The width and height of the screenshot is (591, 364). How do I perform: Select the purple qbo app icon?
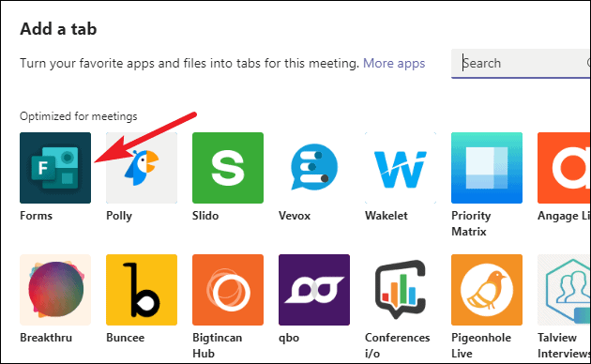(x=314, y=290)
